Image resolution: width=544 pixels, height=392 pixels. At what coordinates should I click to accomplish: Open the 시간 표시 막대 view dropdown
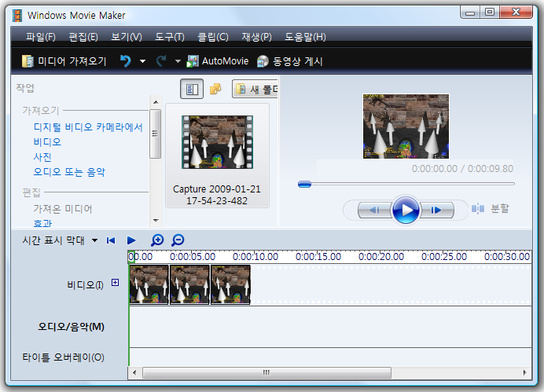(x=95, y=240)
